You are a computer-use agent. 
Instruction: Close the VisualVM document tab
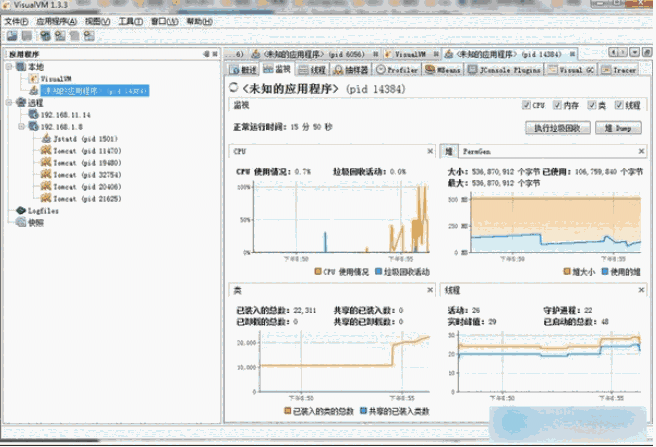coord(436,54)
